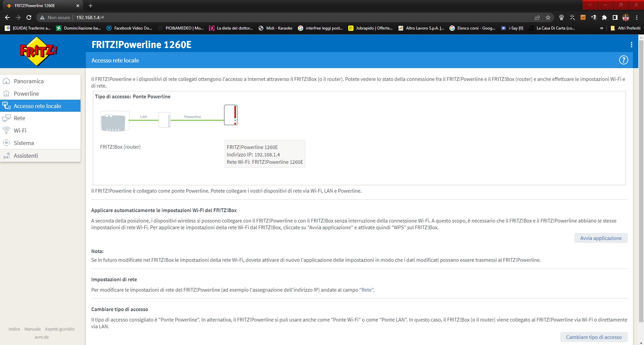Screen dimensions: 644x345
Task: Click the browser forward arrow
Action: point(18,17)
